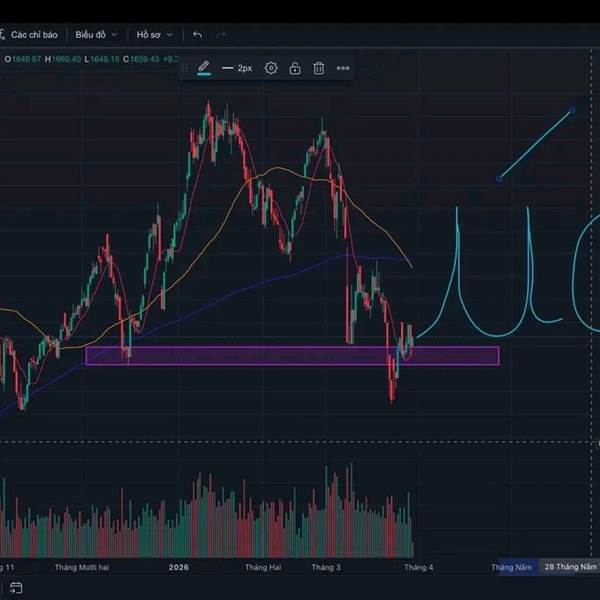This screenshot has width=600, height=600.
Task: Select the lower endpoint of the trend line
Action: 499,179
